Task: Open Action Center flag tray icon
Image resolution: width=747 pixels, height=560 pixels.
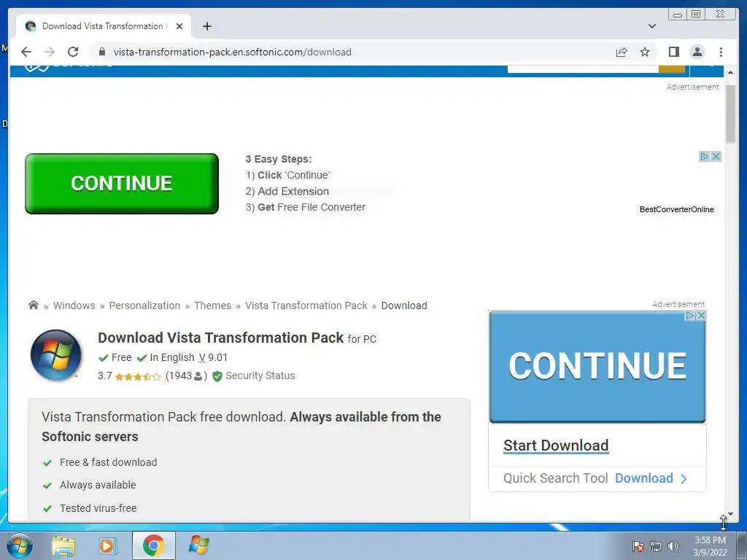Action: pyautogui.click(x=638, y=546)
